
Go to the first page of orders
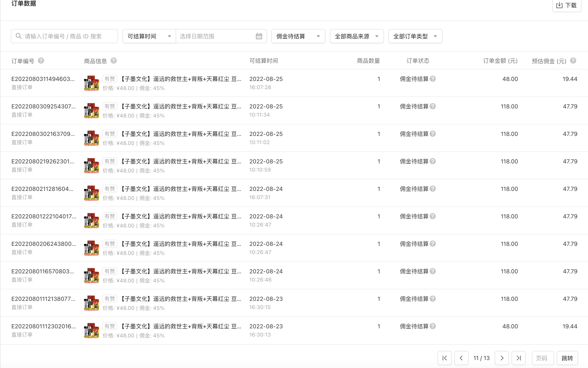coord(444,358)
